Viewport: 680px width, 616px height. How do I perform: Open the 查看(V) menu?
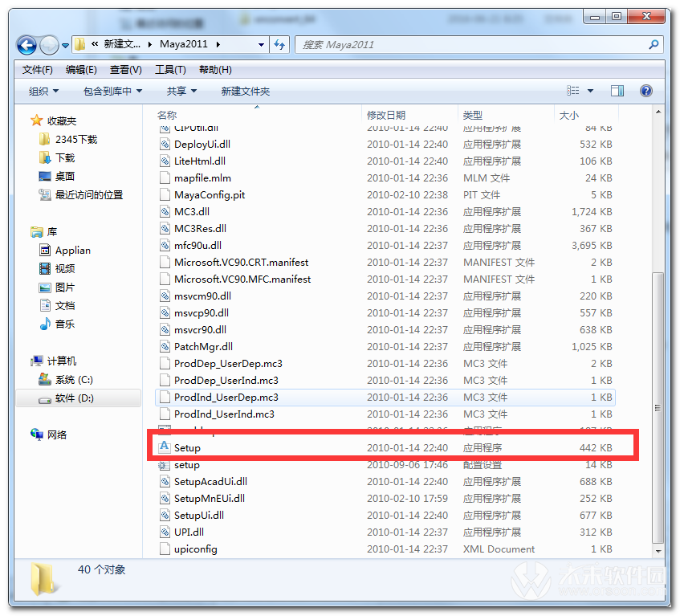pyautogui.click(x=126, y=70)
